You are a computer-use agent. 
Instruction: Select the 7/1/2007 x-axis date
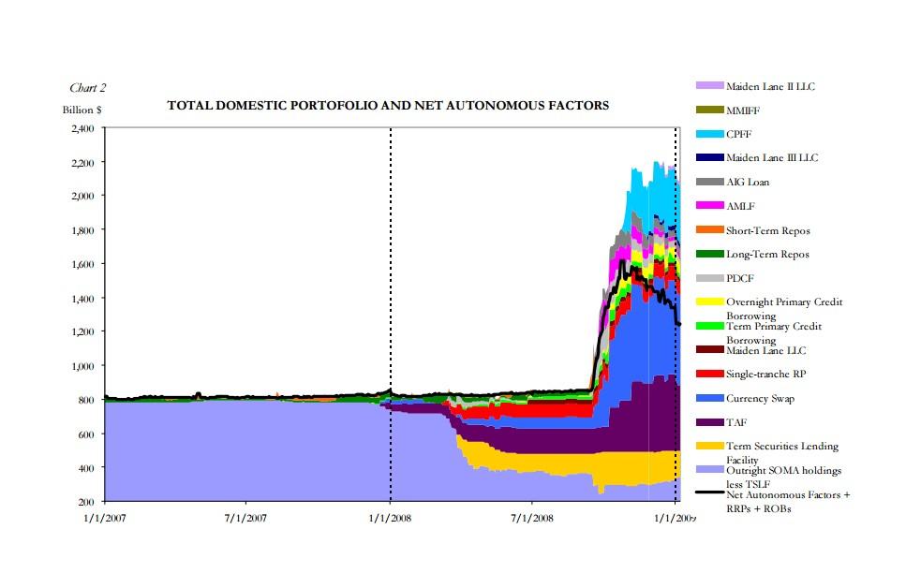[x=245, y=518]
